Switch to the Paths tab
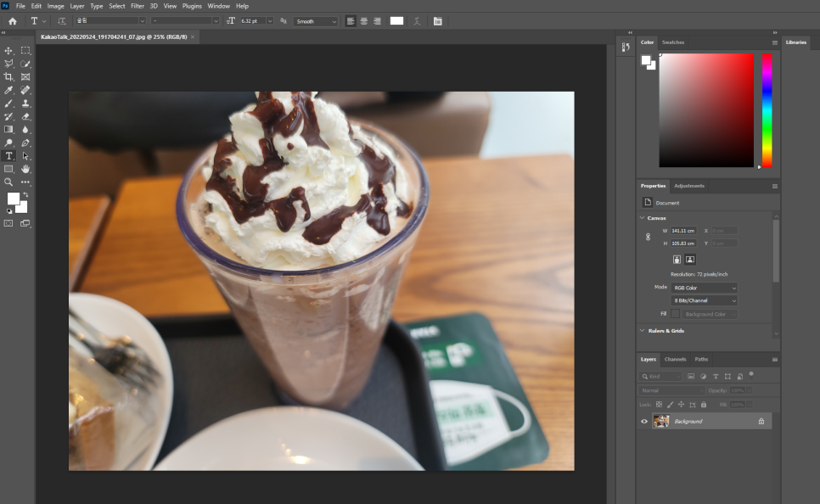Viewport: 820px width, 504px height. point(701,360)
